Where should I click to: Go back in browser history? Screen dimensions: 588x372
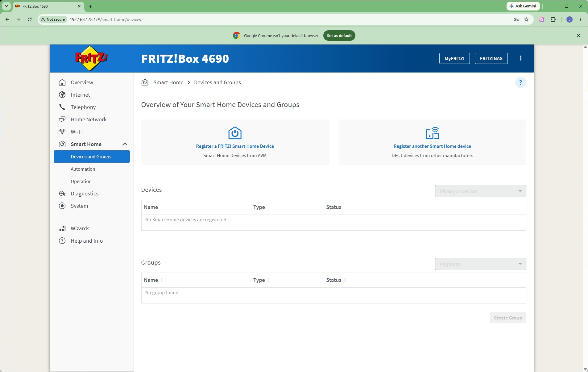(7, 19)
